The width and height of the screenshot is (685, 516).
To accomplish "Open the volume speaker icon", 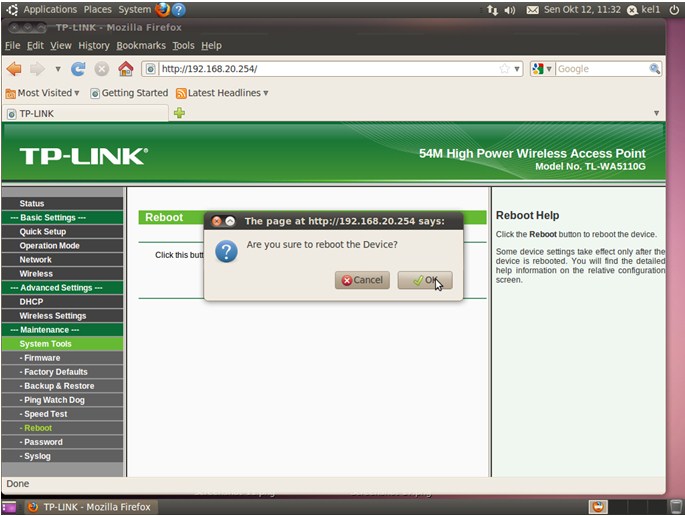I will coord(510,10).
